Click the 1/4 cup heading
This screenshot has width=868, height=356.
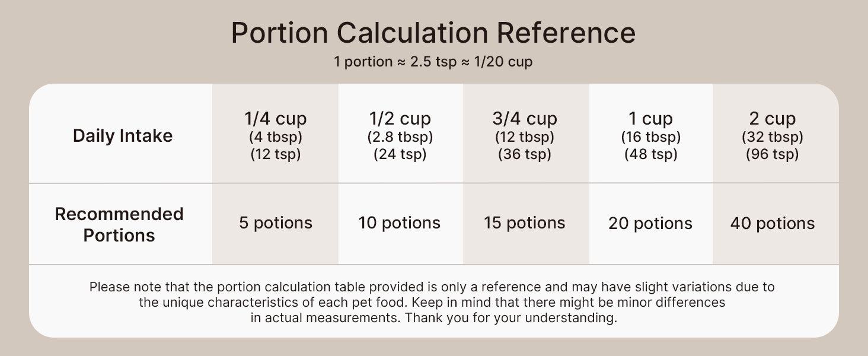point(275,119)
